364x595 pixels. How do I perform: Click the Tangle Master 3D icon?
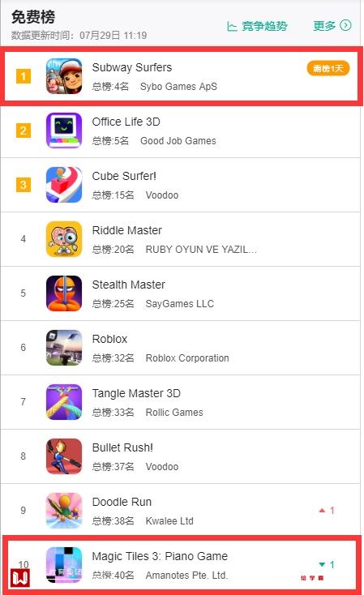tap(64, 402)
